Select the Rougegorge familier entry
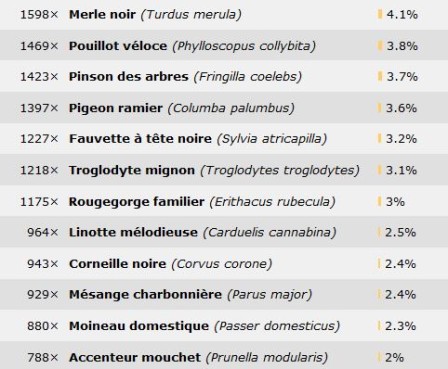 (136, 202)
